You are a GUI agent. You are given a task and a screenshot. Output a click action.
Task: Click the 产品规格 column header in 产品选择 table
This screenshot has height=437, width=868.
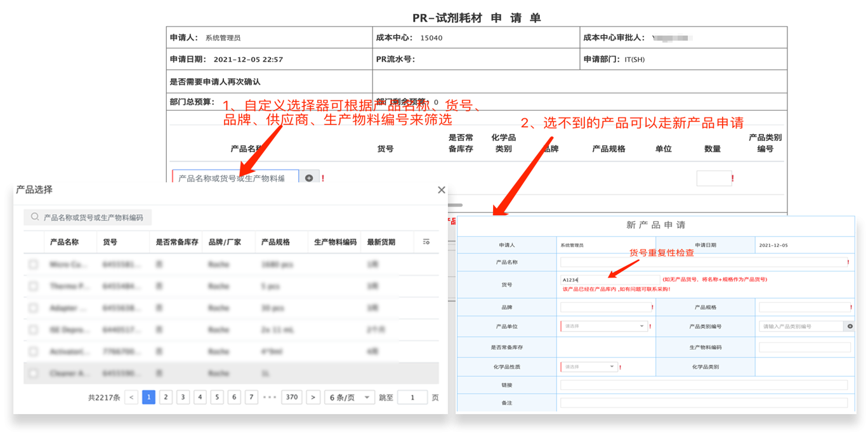(275, 242)
